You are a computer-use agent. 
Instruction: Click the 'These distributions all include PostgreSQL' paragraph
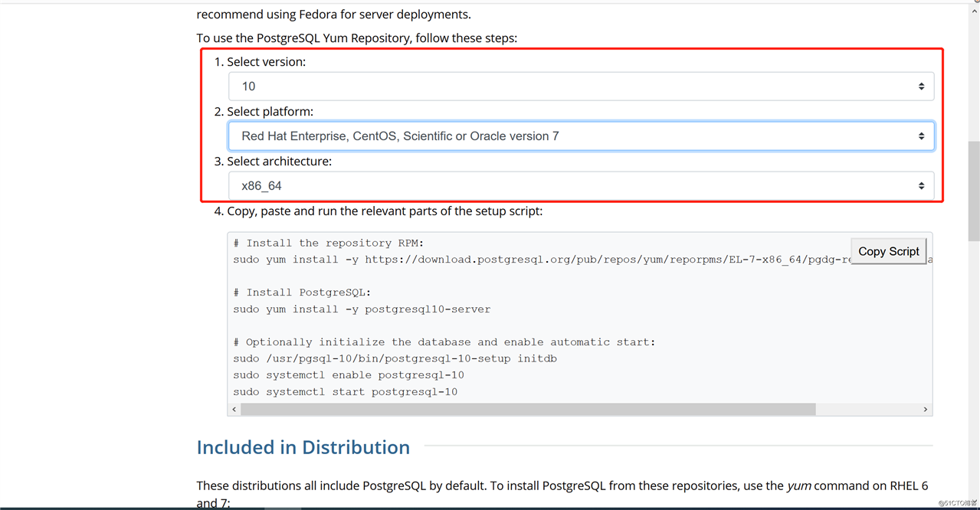pyautogui.click(x=562, y=493)
